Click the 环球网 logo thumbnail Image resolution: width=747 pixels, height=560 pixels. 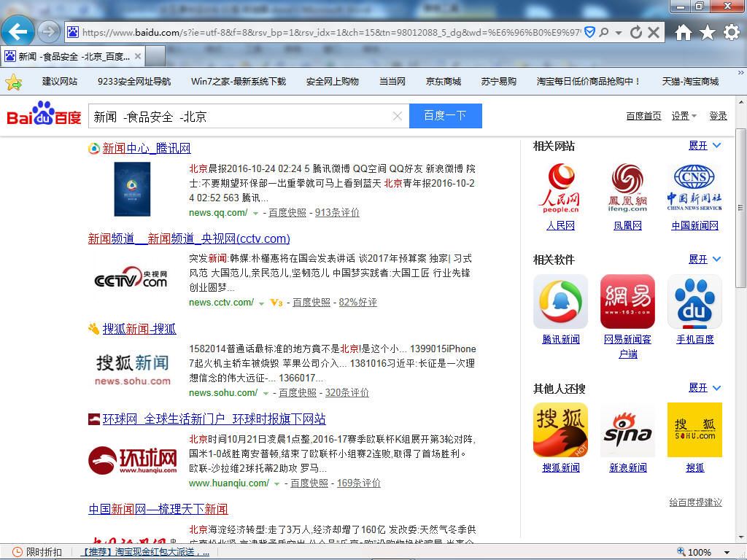(x=133, y=460)
